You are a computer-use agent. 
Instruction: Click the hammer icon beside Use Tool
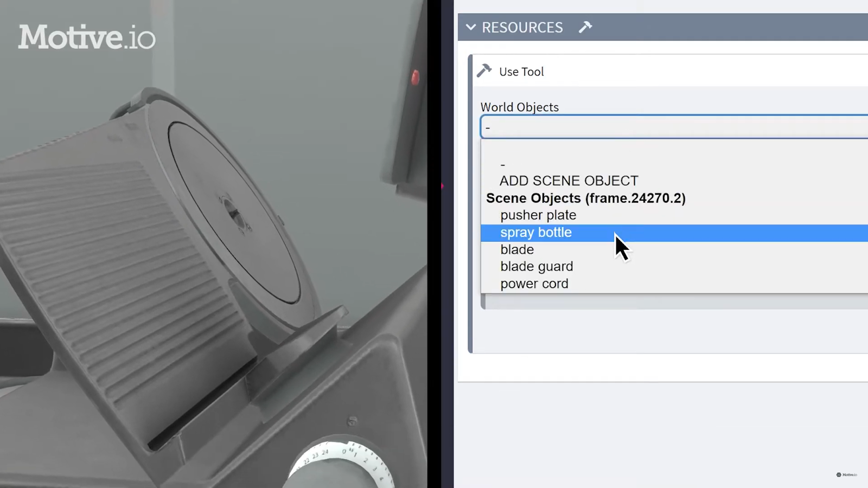point(484,70)
